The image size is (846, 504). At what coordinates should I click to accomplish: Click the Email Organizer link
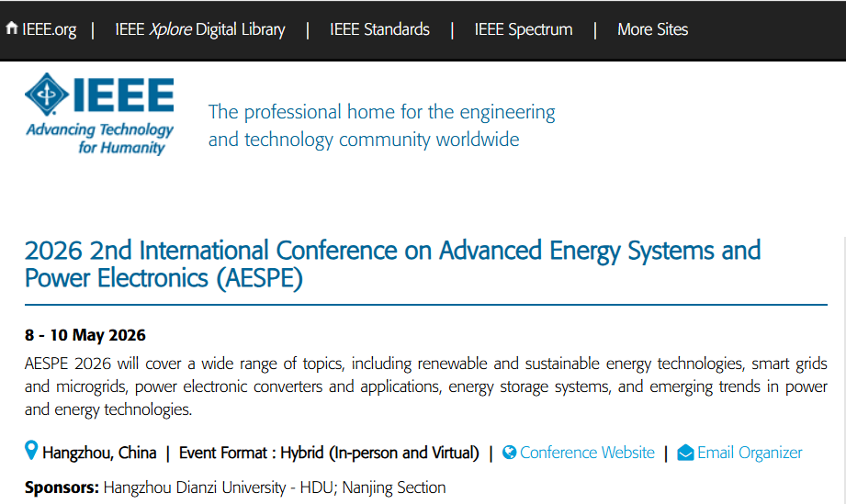click(750, 453)
